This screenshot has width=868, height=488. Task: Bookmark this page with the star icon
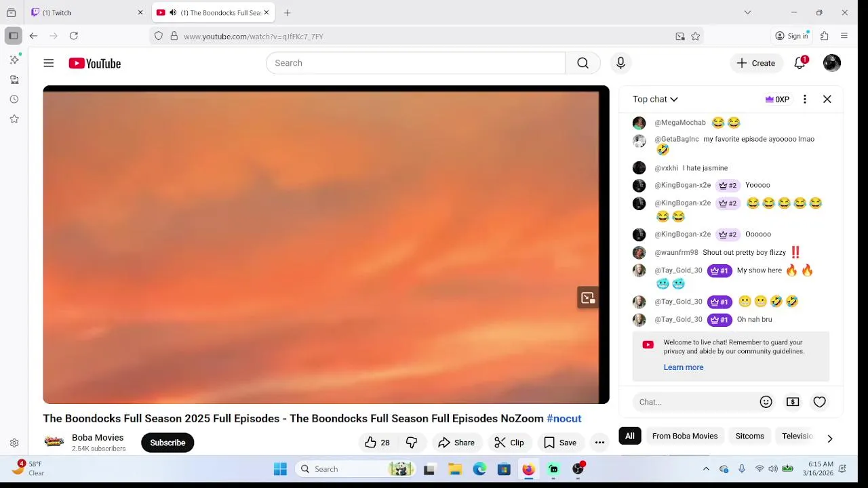click(696, 37)
